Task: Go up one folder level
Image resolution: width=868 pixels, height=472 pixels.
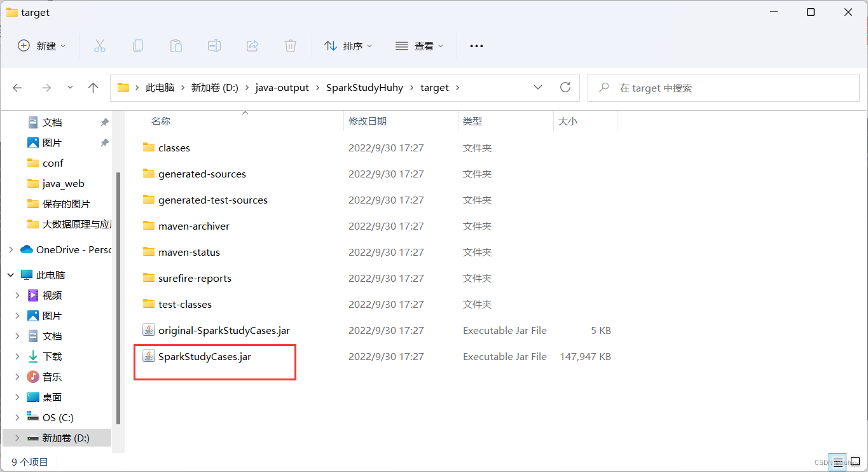Action: click(93, 88)
